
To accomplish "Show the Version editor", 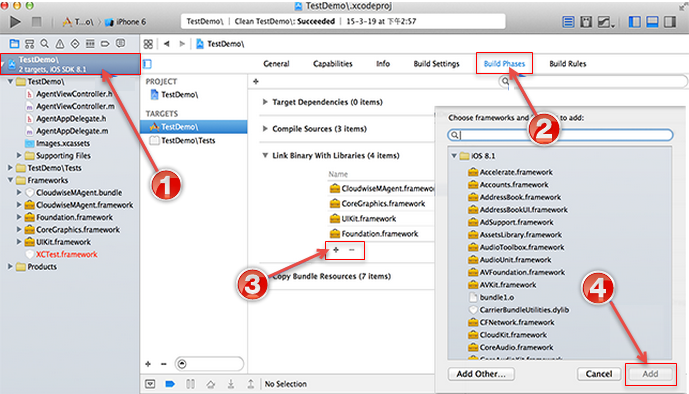I will 605,22.
